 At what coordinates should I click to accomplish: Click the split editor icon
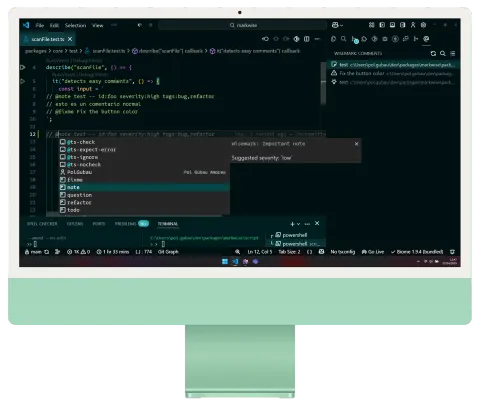point(307,39)
